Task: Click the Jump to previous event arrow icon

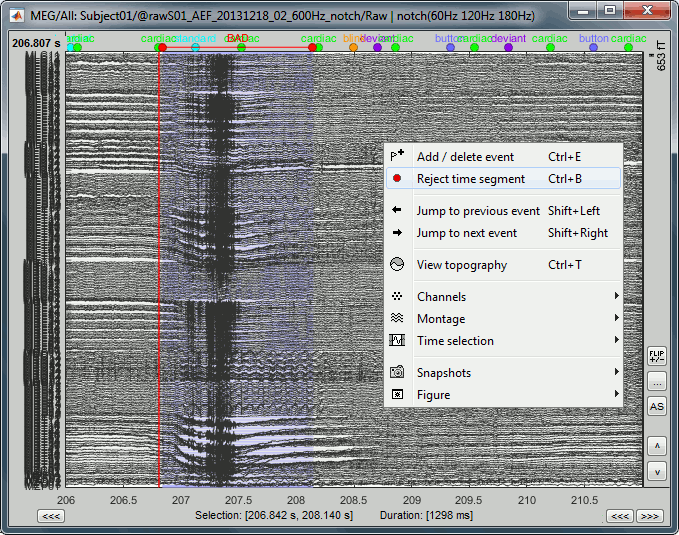Action: [x=397, y=211]
